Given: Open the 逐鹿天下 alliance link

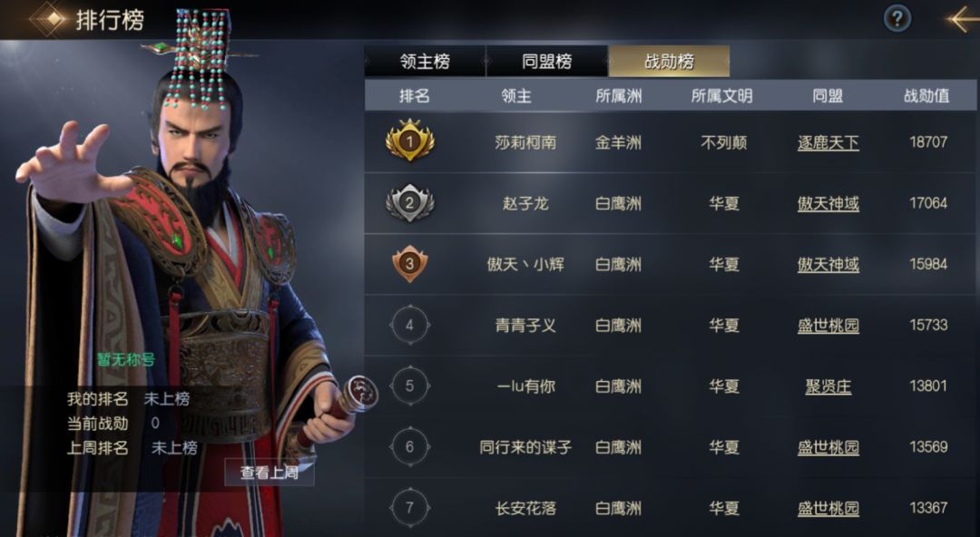Looking at the screenshot, I should (828, 142).
